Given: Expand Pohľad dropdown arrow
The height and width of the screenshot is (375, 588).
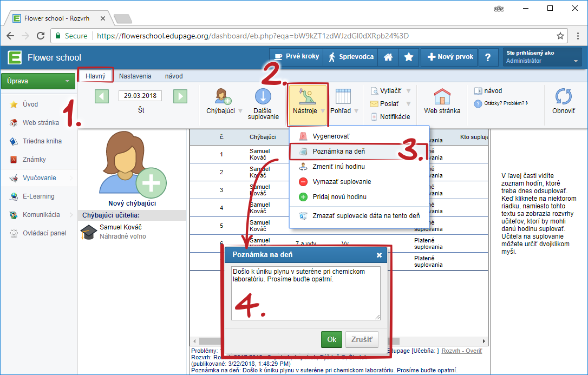Looking at the screenshot, I should 356,111.
